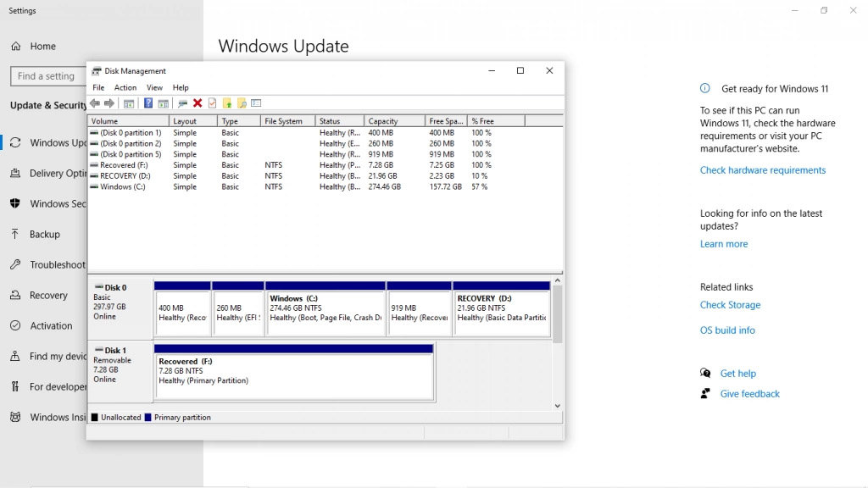Click the Primary partition blue legend swatch
The height and width of the screenshot is (488, 868).
click(x=147, y=418)
